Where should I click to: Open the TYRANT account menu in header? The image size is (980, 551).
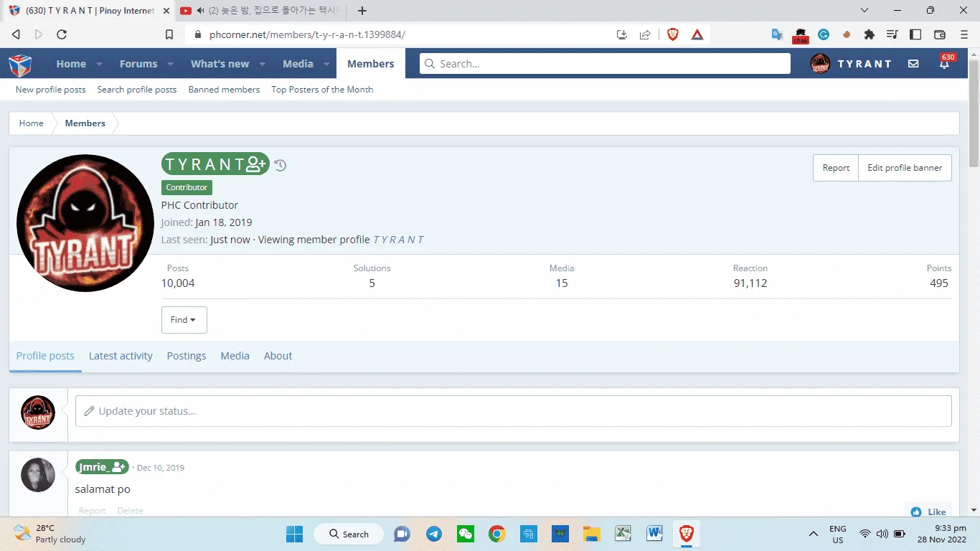pos(851,64)
